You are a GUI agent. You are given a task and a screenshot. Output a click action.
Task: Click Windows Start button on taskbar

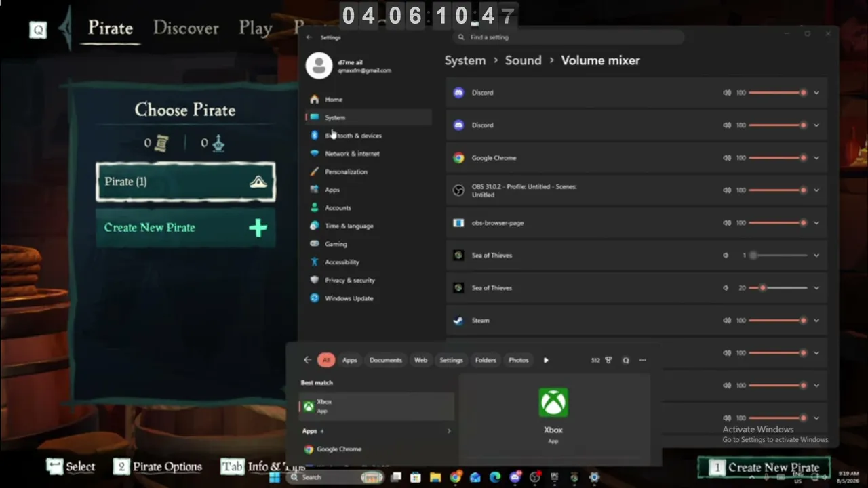pyautogui.click(x=275, y=477)
